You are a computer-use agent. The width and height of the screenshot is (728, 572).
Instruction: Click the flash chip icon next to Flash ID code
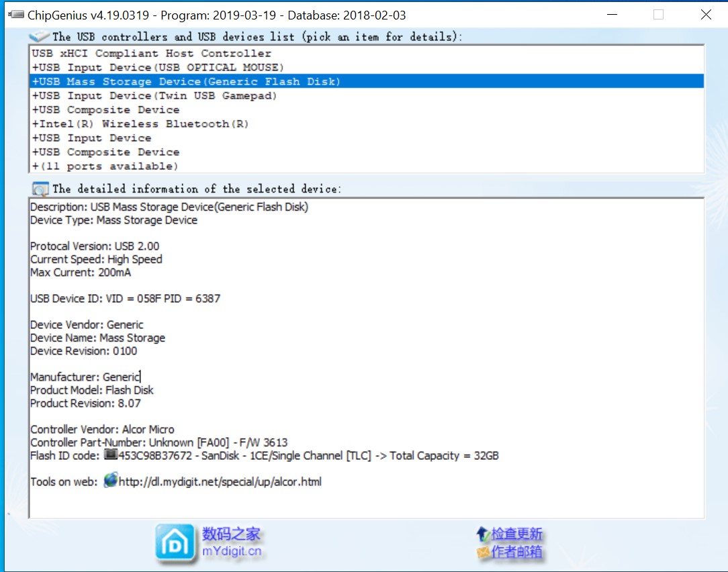(111, 455)
